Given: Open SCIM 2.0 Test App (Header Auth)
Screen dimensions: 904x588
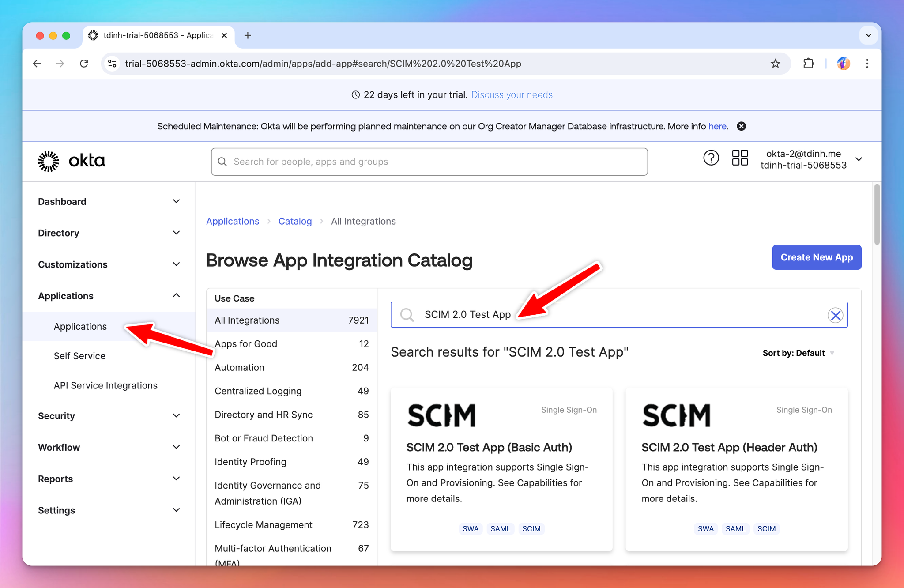Looking at the screenshot, I should tap(729, 448).
